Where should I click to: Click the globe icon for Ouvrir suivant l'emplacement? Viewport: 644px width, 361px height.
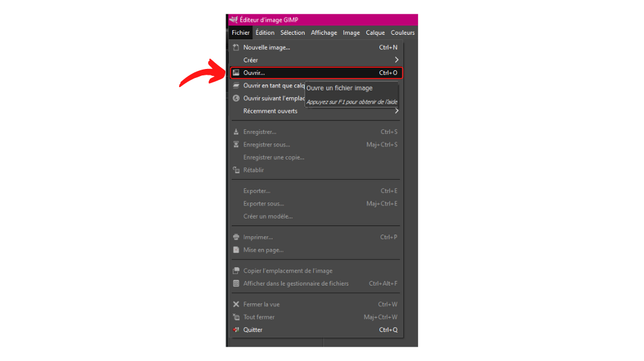236,98
